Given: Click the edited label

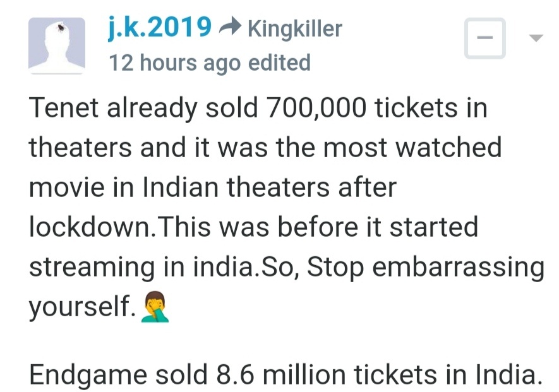Looking at the screenshot, I should tap(279, 62).
